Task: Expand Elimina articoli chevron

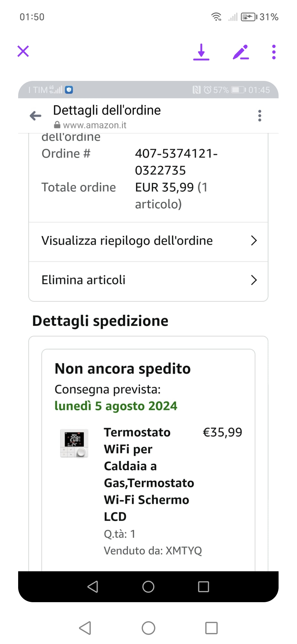Action: point(254,280)
